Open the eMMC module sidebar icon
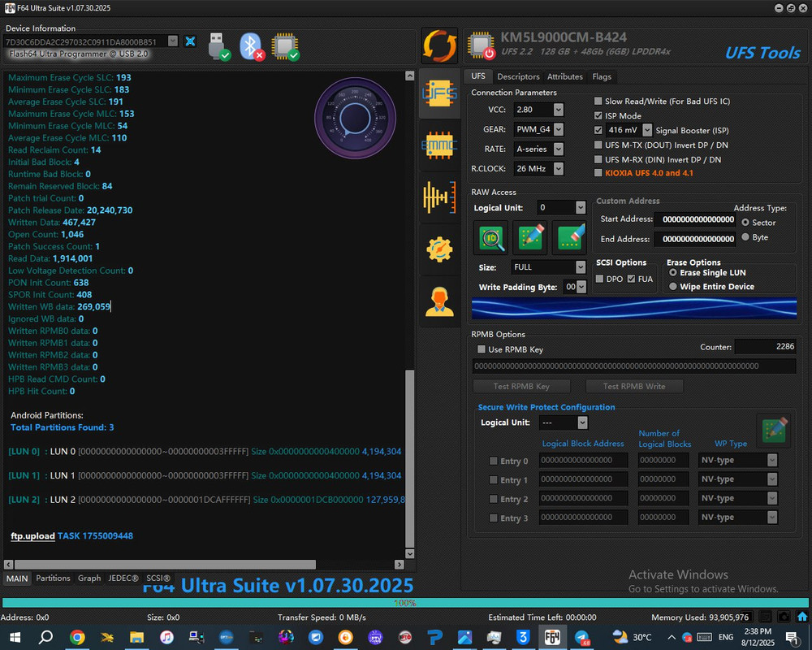This screenshot has height=650, width=812. tap(439, 145)
